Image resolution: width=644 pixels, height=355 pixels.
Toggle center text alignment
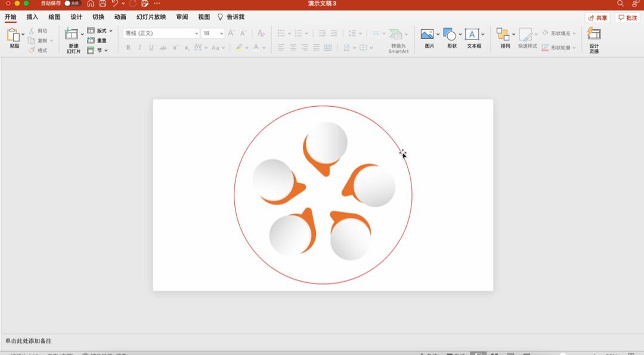(x=293, y=48)
